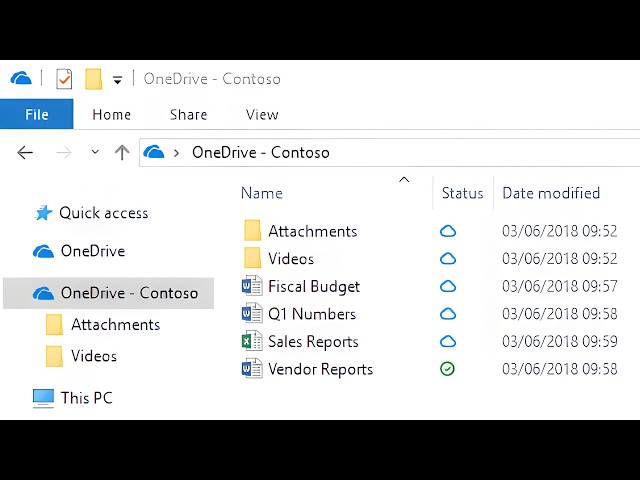The image size is (640, 480).
Task: Click the green synced checkmark of Vendor Reports
Action: (x=447, y=369)
